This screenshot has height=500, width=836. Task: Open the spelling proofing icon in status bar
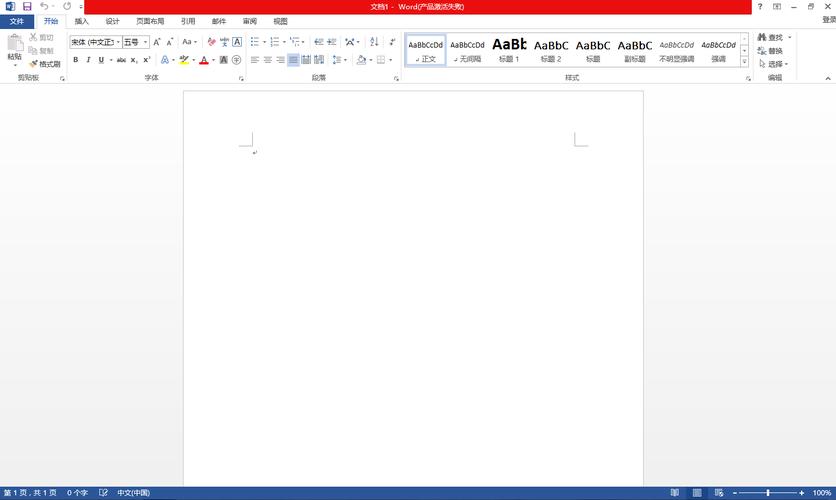point(103,493)
